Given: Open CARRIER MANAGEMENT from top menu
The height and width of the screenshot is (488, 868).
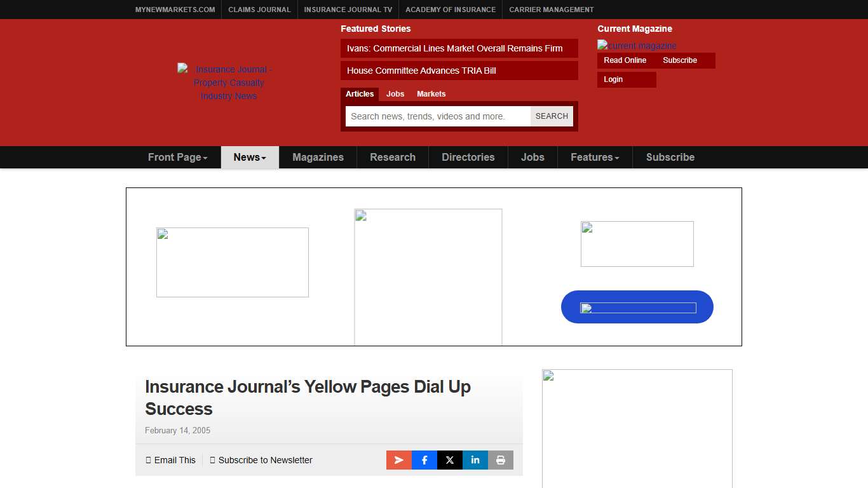Looking at the screenshot, I should [x=551, y=10].
